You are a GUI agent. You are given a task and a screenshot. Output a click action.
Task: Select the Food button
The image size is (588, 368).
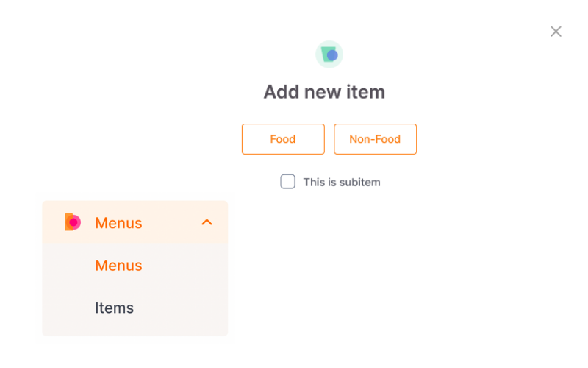click(x=283, y=139)
